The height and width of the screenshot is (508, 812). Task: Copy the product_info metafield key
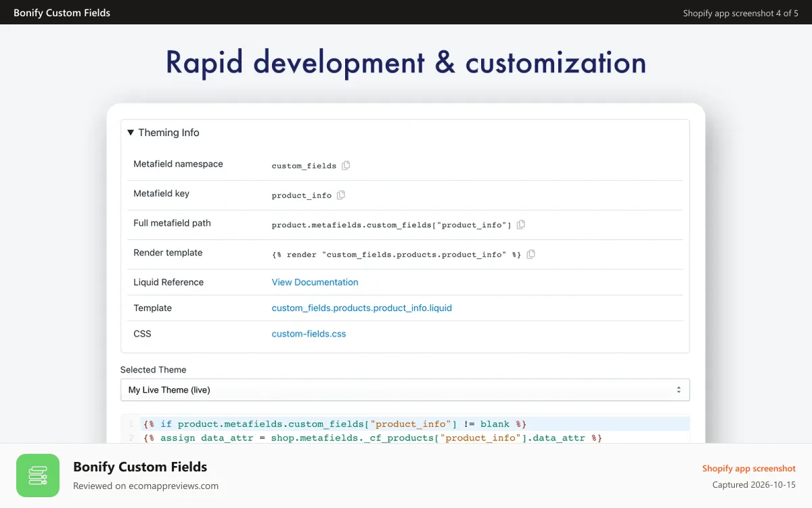[x=341, y=195]
